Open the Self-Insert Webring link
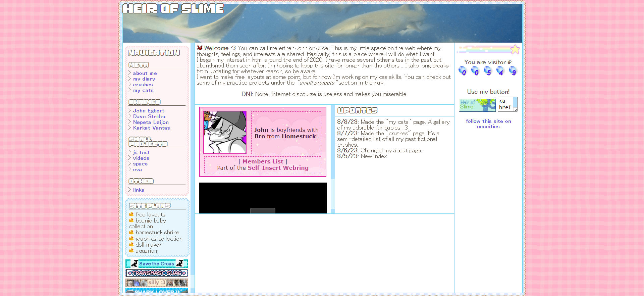Image resolution: width=644 pixels, height=296 pixels. 278,168
